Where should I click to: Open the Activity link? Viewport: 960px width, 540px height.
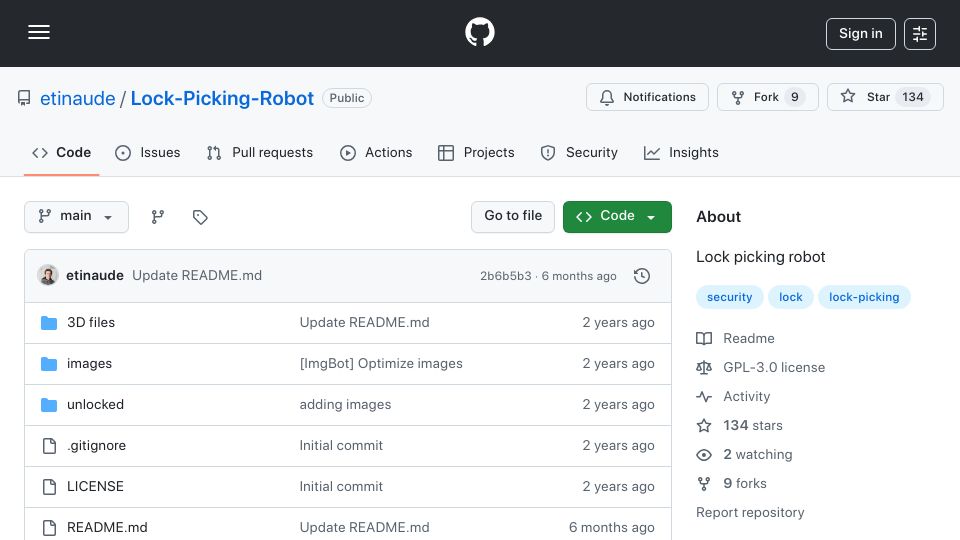[x=733, y=397]
